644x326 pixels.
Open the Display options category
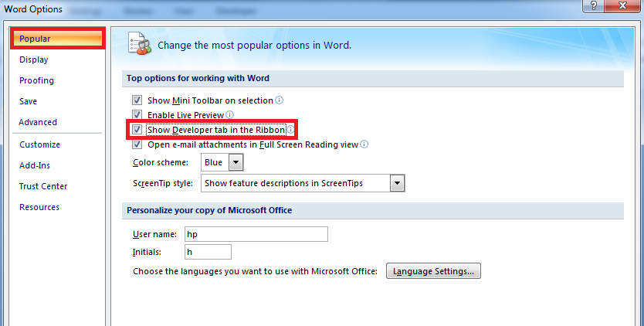click(34, 59)
